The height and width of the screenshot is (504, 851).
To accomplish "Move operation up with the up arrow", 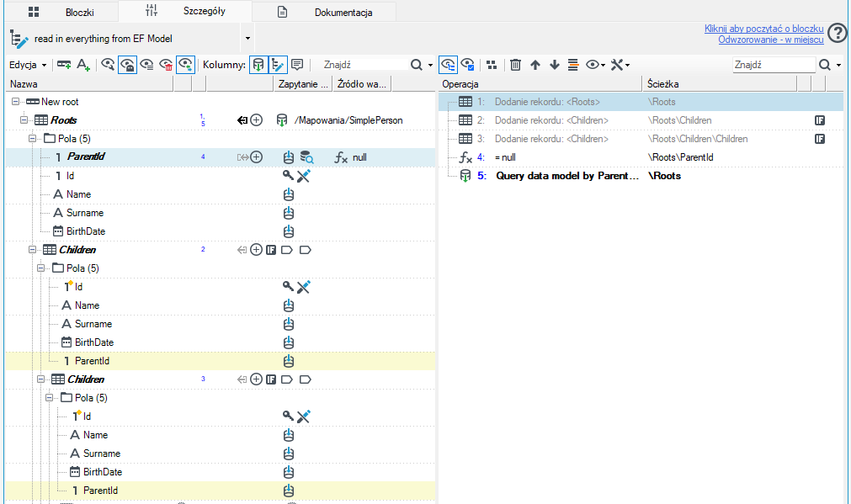I will pyautogui.click(x=535, y=65).
